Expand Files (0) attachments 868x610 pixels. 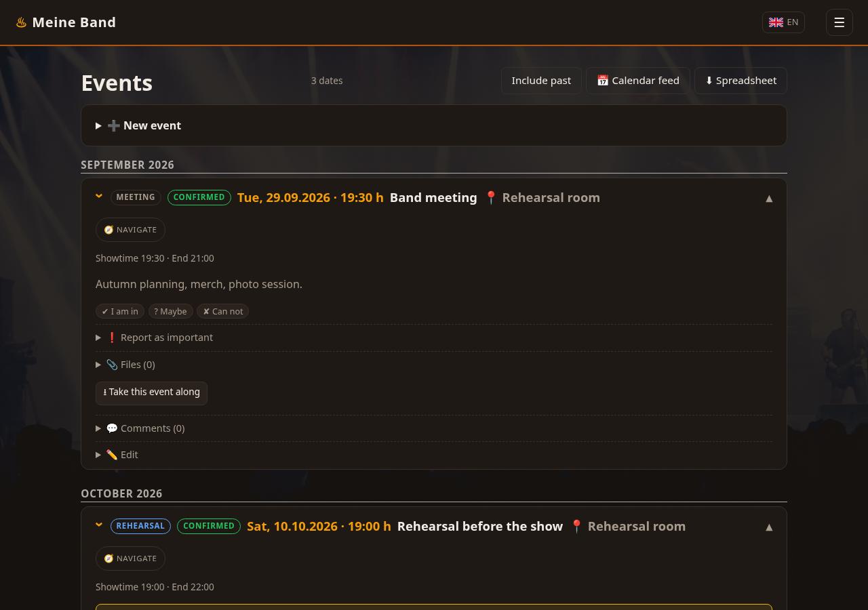434,365
